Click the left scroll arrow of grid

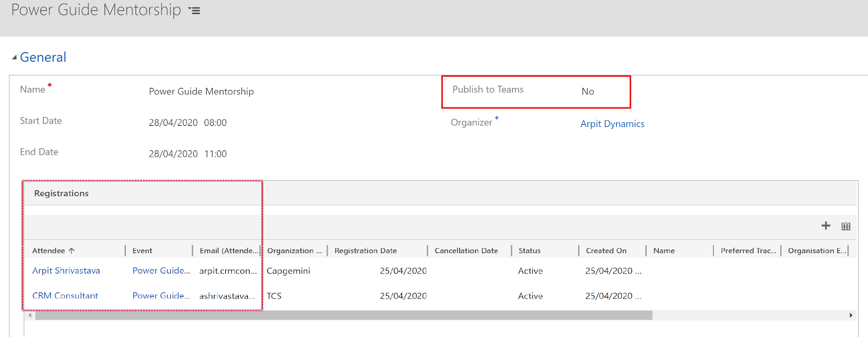tap(30, 315)
